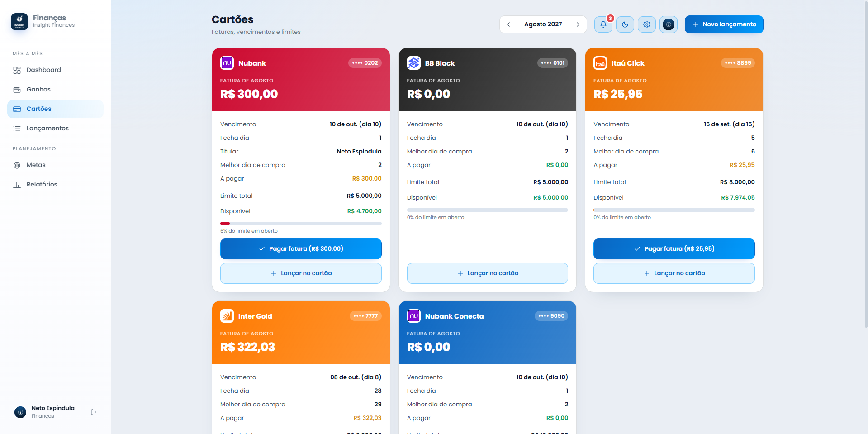Open Metas in the sidebar
This screenshot has height=434, width=868.
click(55, 165)
